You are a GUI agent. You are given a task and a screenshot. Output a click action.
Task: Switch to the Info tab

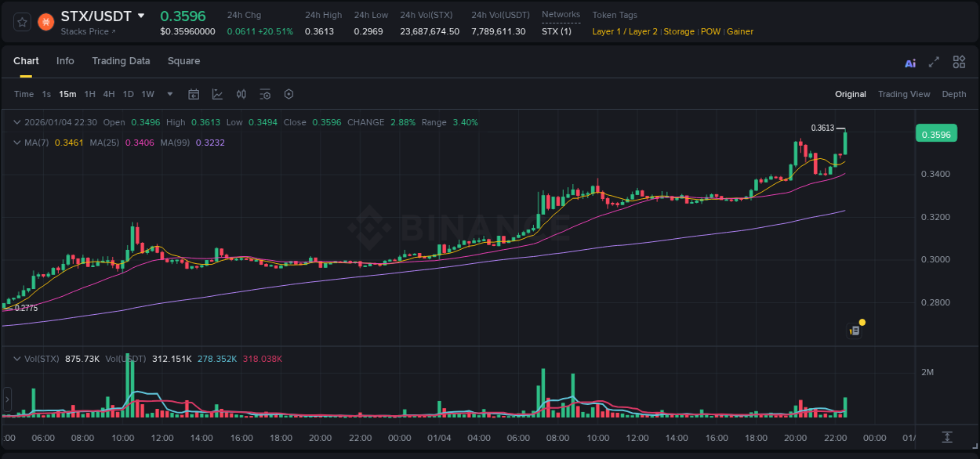click(x=65, y=60)
